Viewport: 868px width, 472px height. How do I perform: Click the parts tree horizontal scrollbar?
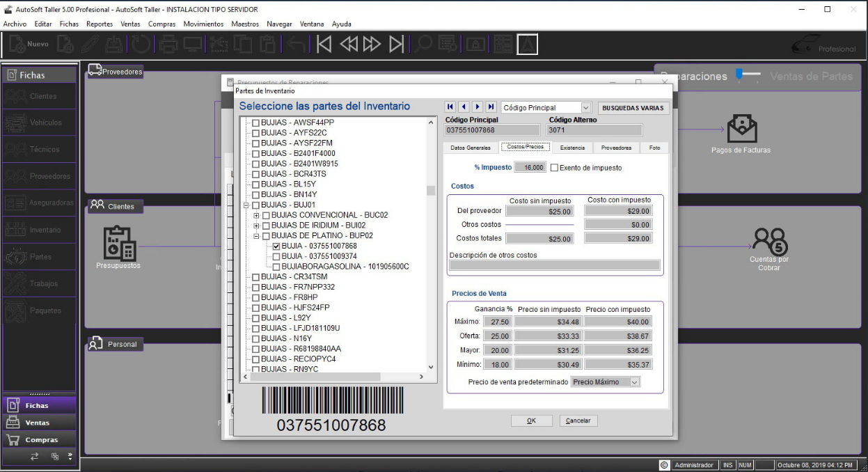click(x=333, y=377)
